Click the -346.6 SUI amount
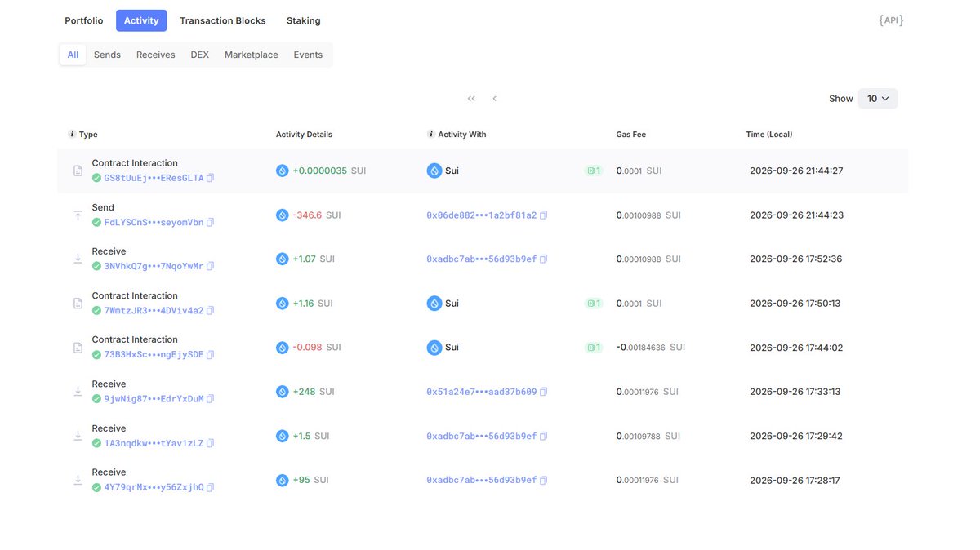Image resolution: width=980 pixels, height=550 pixels. 317,215
